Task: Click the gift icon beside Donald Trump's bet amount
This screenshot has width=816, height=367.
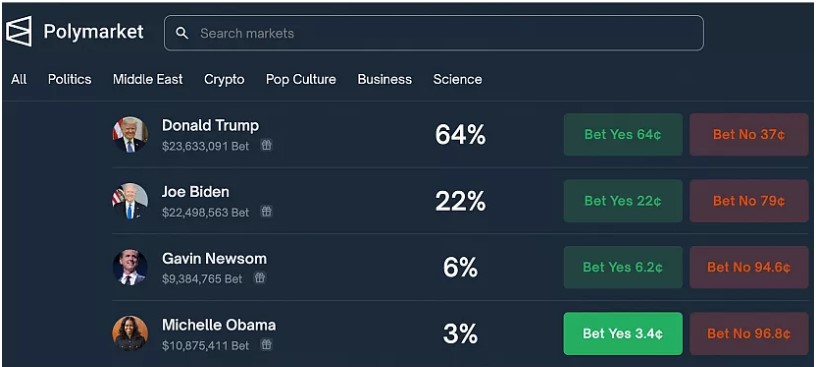Action: 266,145
